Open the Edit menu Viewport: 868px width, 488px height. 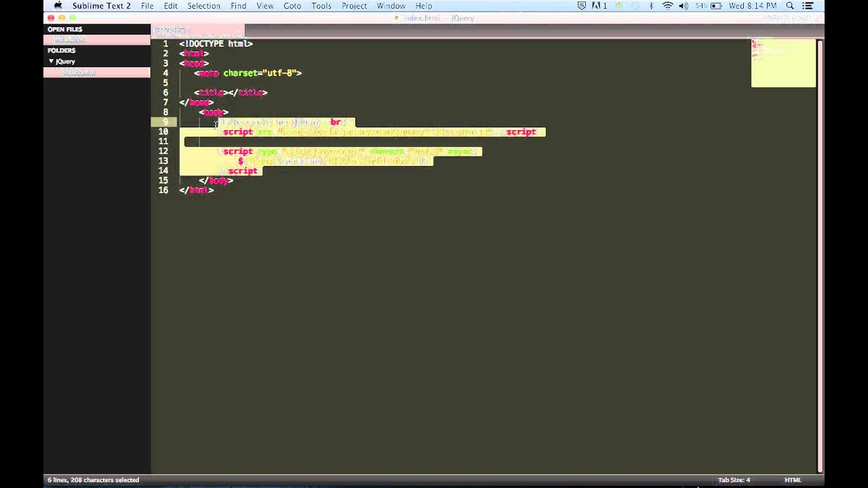coord(170,5)
